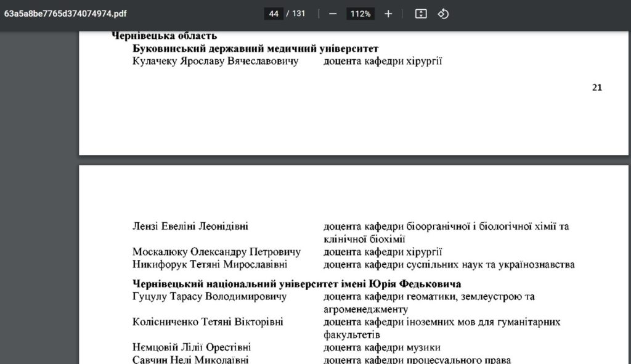Click the fit to page icon
The image size is (631, 364).
[x=421, y=14]
